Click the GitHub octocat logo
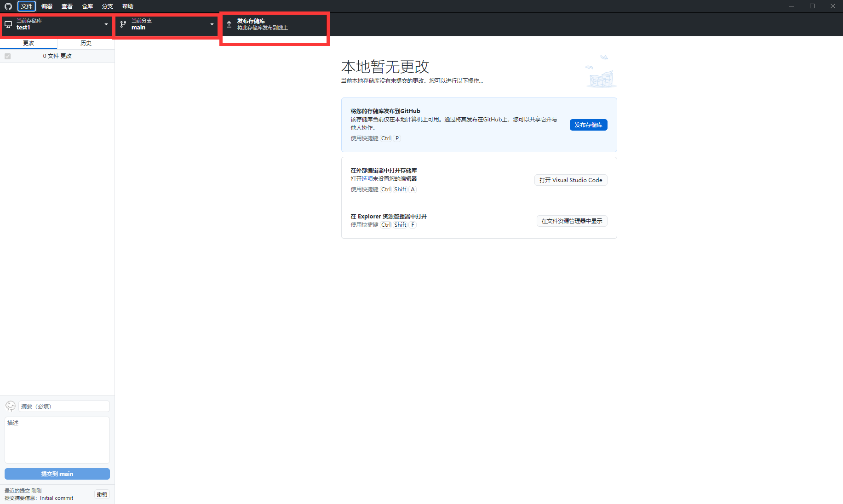 click(x=7, y=6)
